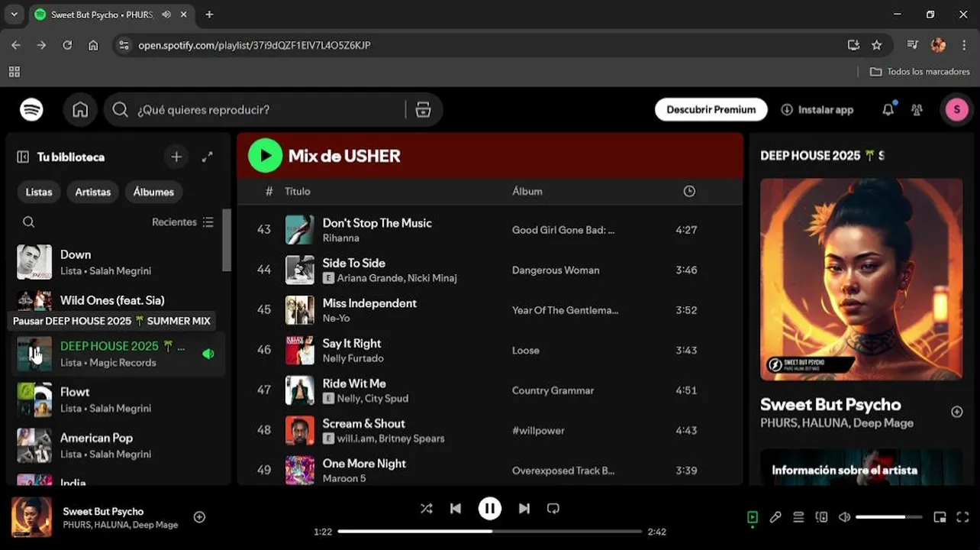Filter library by Artistas

[93, 192]
